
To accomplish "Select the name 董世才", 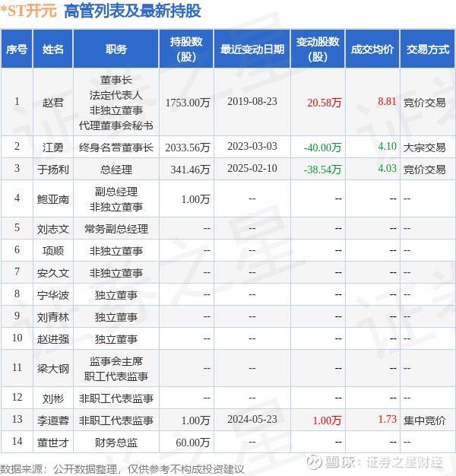I will coord(52,443).
